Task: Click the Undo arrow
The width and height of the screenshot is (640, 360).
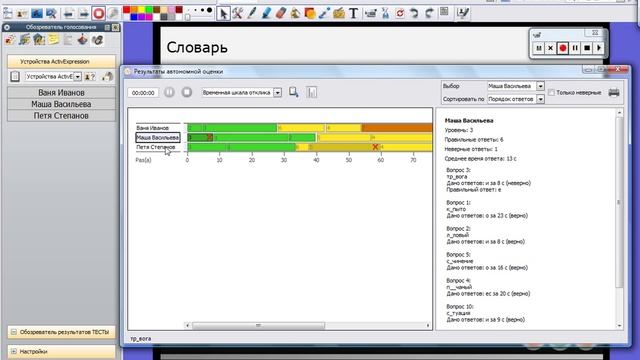Action: pyautogui.click(x=414, y=13)
